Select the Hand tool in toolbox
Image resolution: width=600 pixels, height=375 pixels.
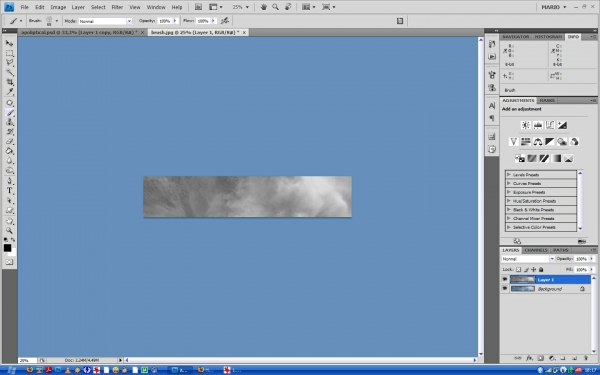[9, 221]
